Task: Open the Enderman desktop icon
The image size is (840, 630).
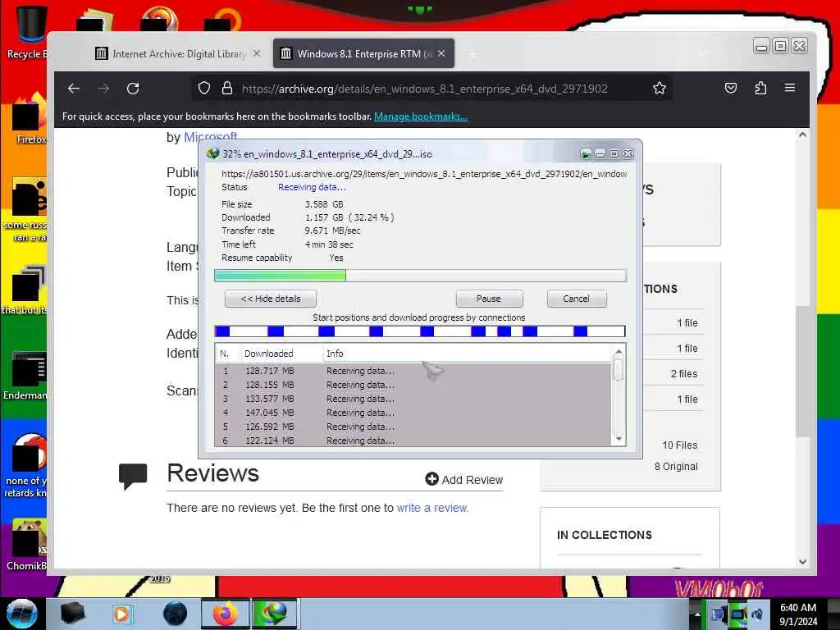Action: (25, 376)
